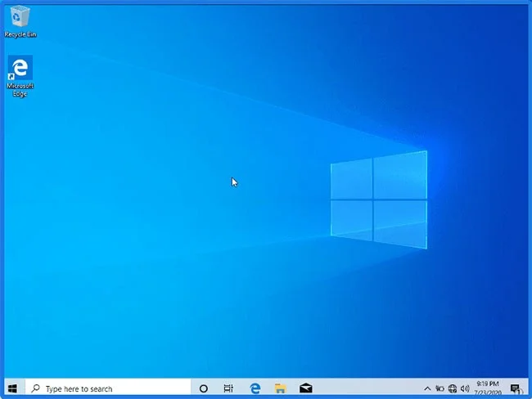Click the 'Type here to search' box
Screen dimensions: 532x399
[108, 388]
